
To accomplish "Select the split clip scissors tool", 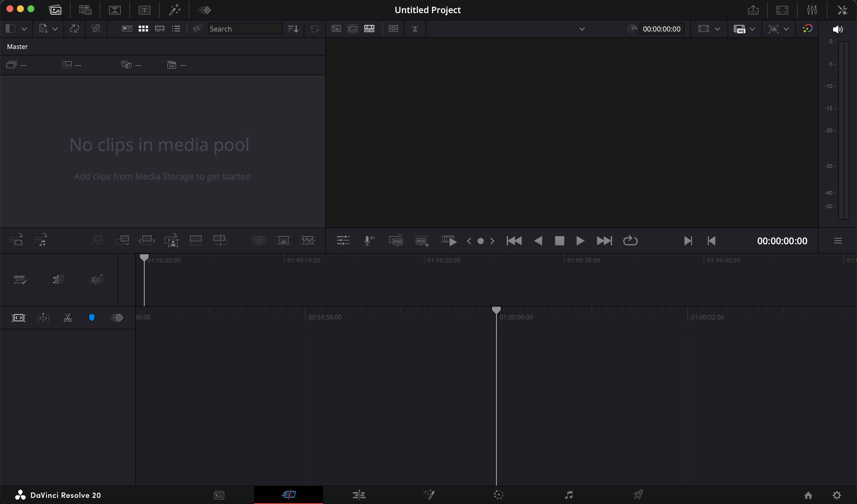I will pos(68,318).
